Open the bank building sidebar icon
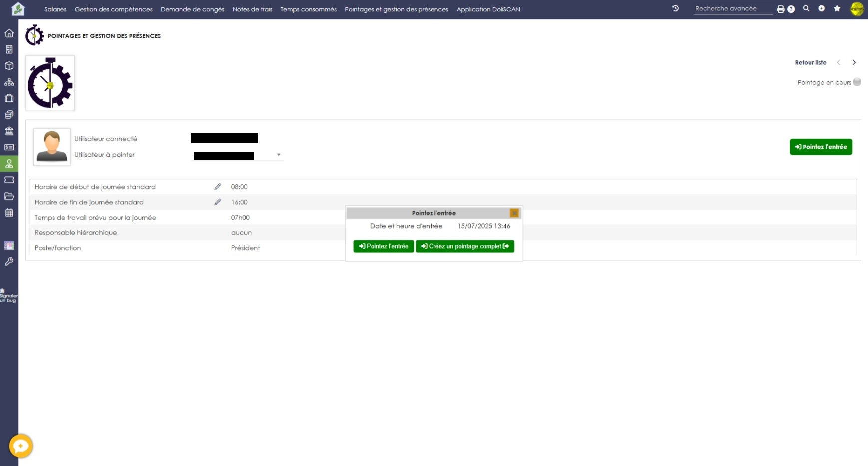868x466 pixels. pyautogui.click(x=9, y=131)
